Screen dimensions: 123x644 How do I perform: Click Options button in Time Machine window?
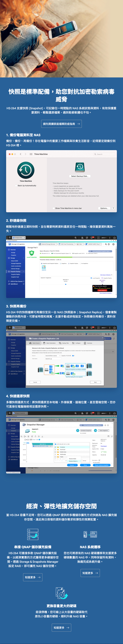coord(104,208)
